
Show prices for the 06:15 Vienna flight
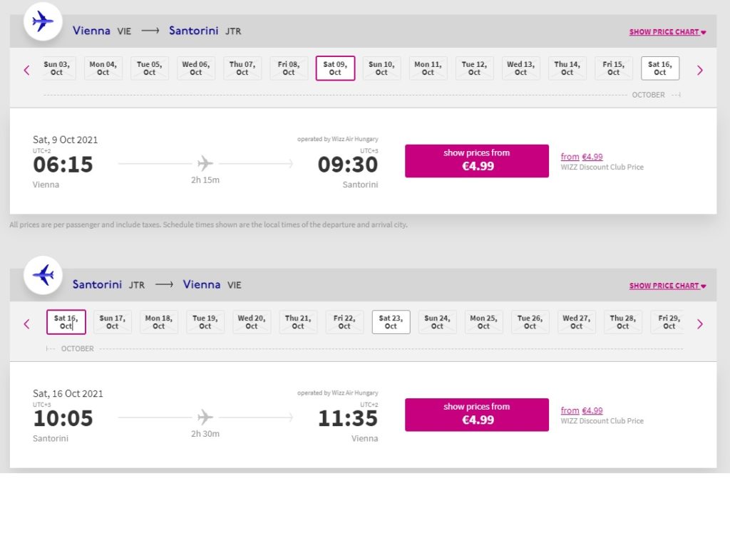[477, 161]
